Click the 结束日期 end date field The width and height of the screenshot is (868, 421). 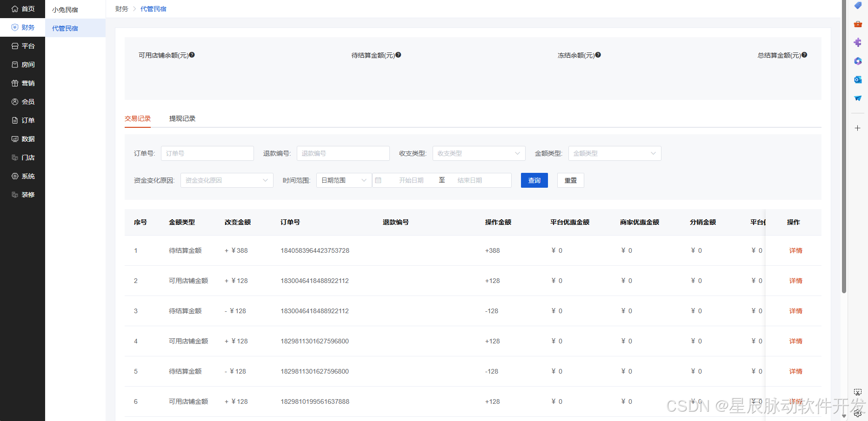[x=470, y=180]
